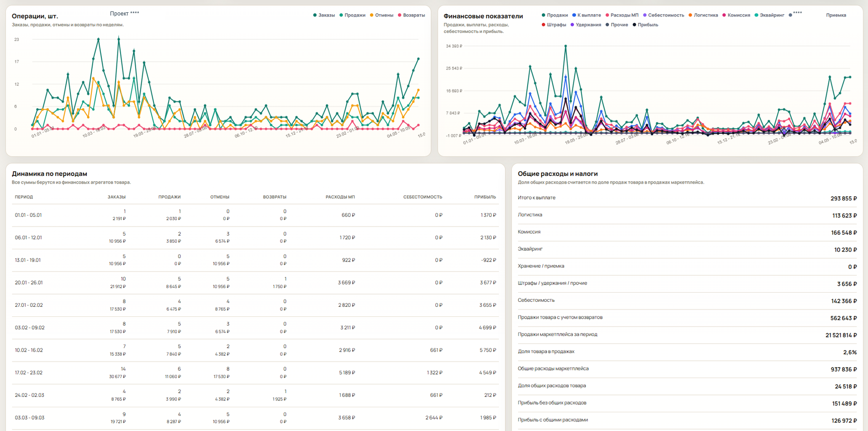
Task: Click the value 21 521 814 ₽
Action: [x=841, y=335]
